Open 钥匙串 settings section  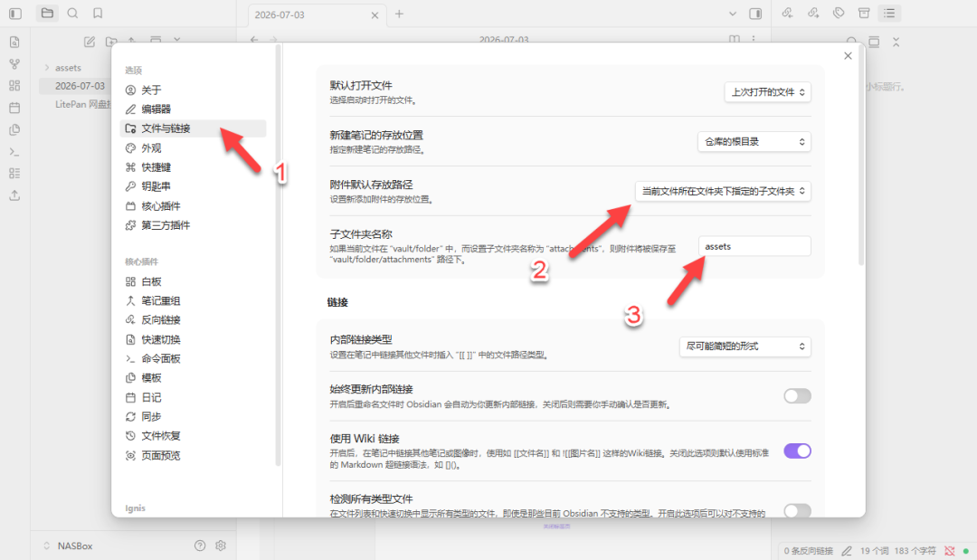pos(194,186)
